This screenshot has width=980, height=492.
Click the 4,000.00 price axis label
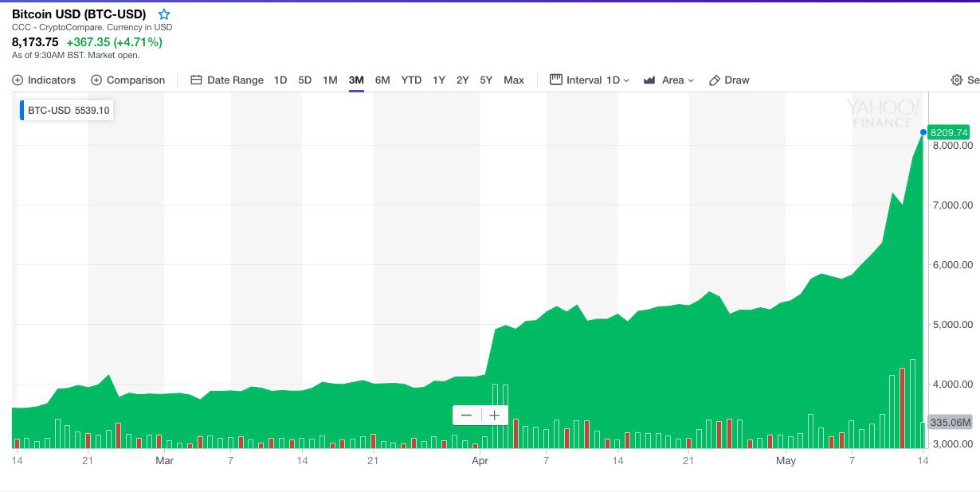pos(951,385)
